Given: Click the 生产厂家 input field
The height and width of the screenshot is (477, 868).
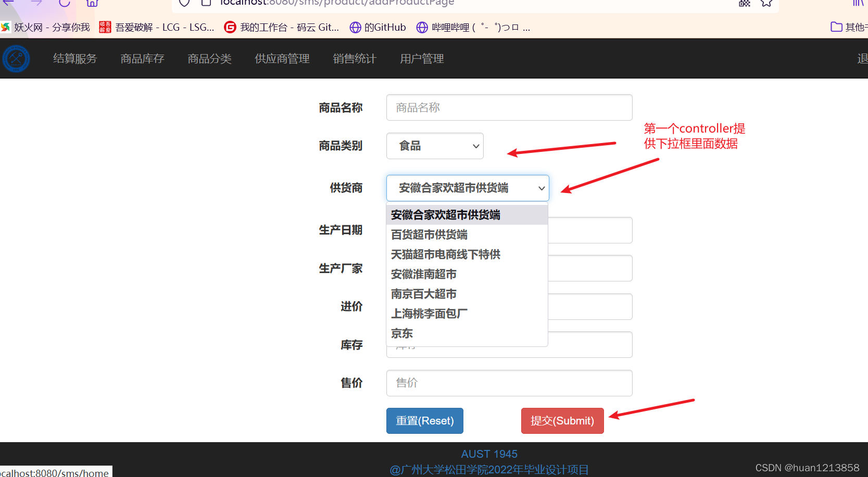Looking at the screenshot, I should click(x=590, y=268).
